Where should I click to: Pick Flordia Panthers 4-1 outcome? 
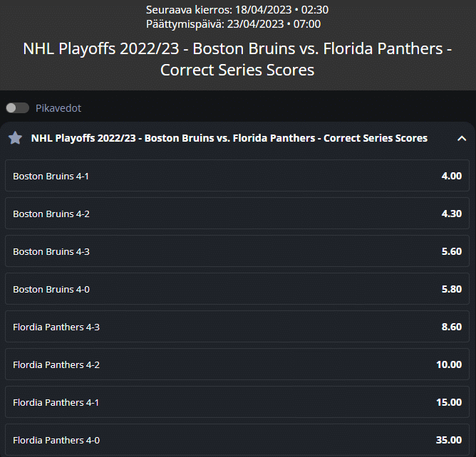[x=237, y=402]
